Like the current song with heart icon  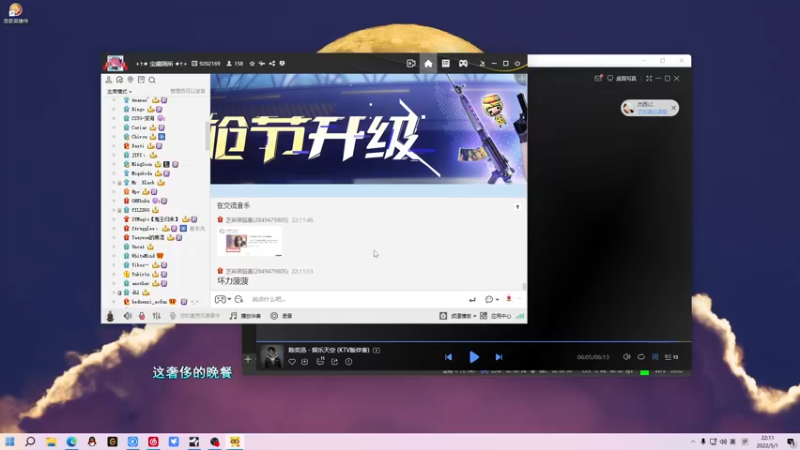click(292, 362)
